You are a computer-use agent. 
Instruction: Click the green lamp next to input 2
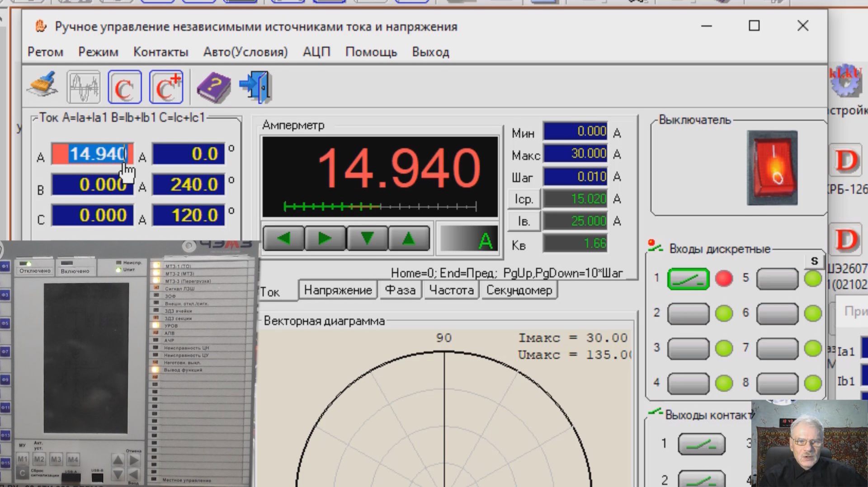click(724, 314)
